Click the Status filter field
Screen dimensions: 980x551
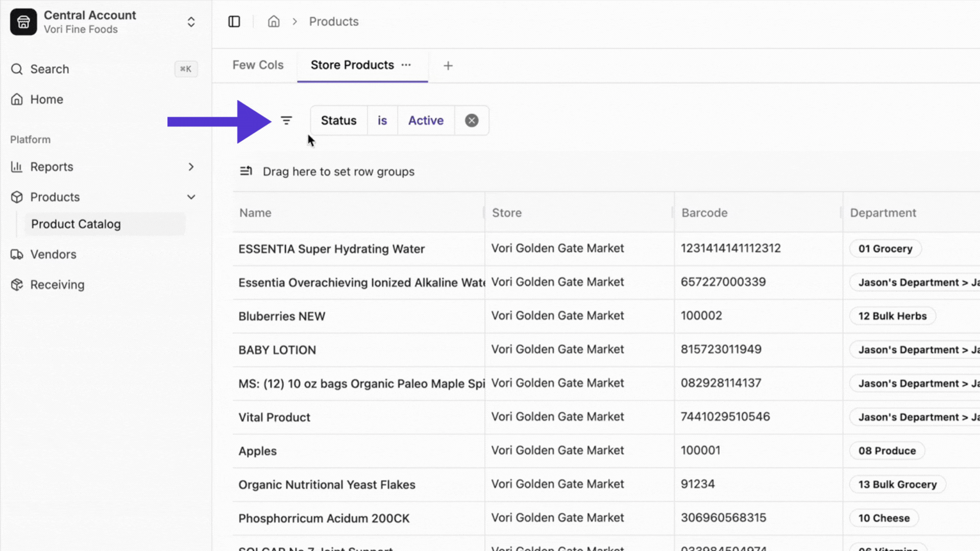tap(338, 120)
